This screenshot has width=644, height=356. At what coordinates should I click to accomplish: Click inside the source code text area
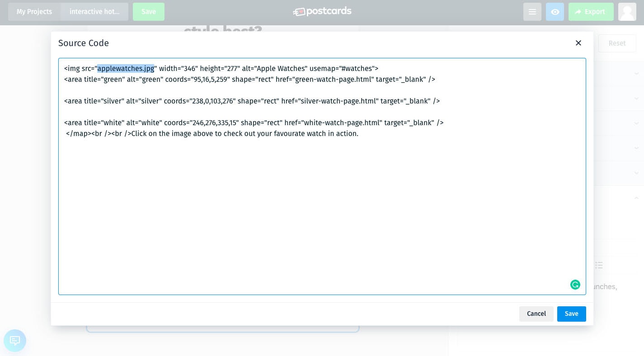pyautogui.click(x=322, y=176)
